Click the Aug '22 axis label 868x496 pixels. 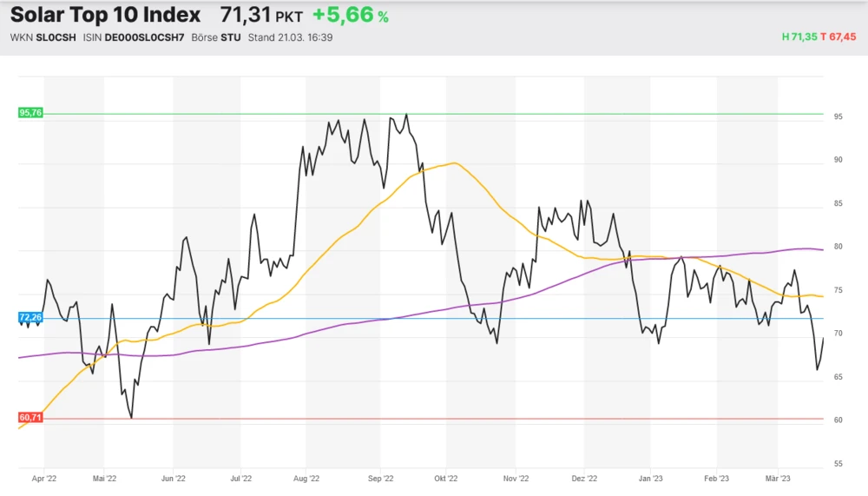tap(306, 478)
